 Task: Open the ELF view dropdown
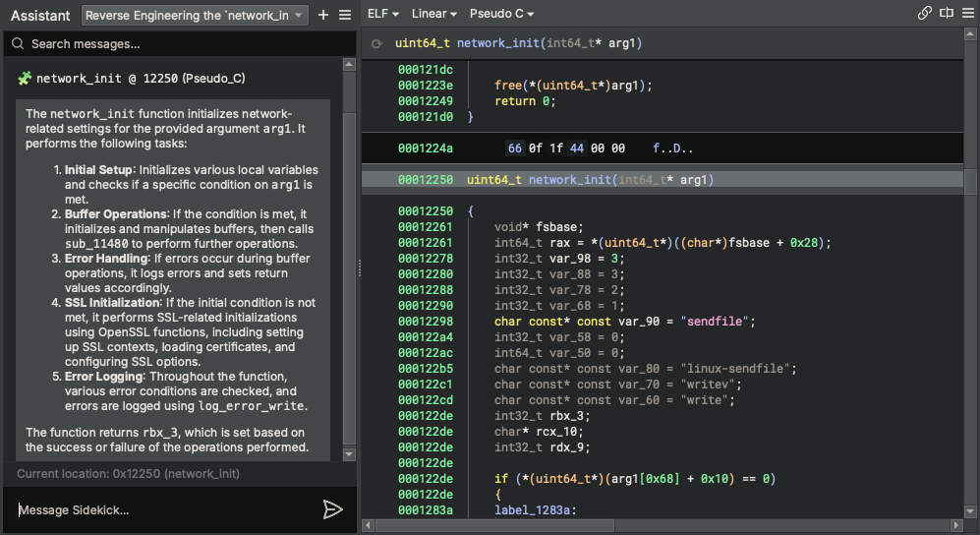[383, 14]
